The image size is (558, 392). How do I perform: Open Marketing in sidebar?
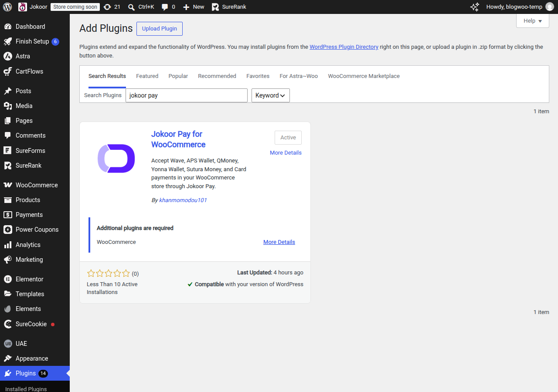pyautogui.click(x=35, y=260)
